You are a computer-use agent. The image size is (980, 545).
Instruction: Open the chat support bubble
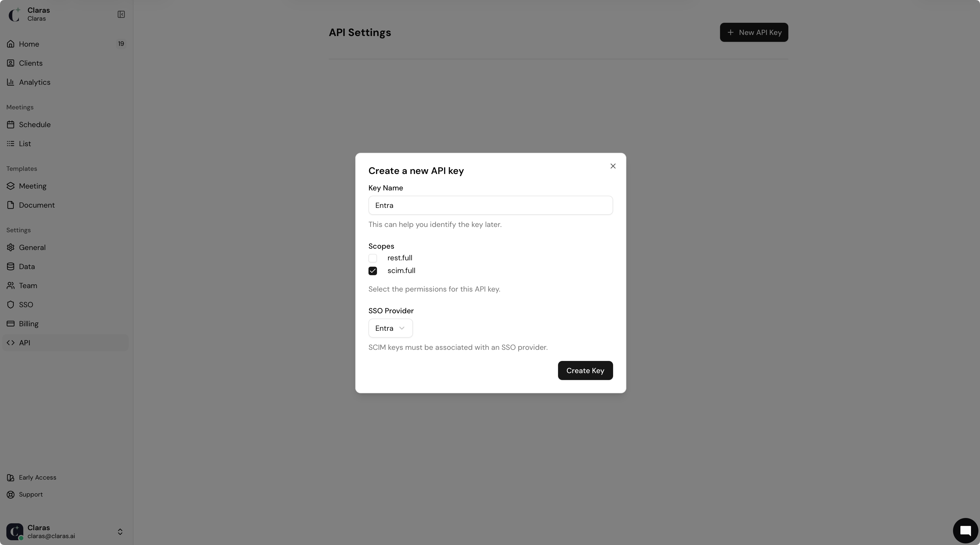965,530
